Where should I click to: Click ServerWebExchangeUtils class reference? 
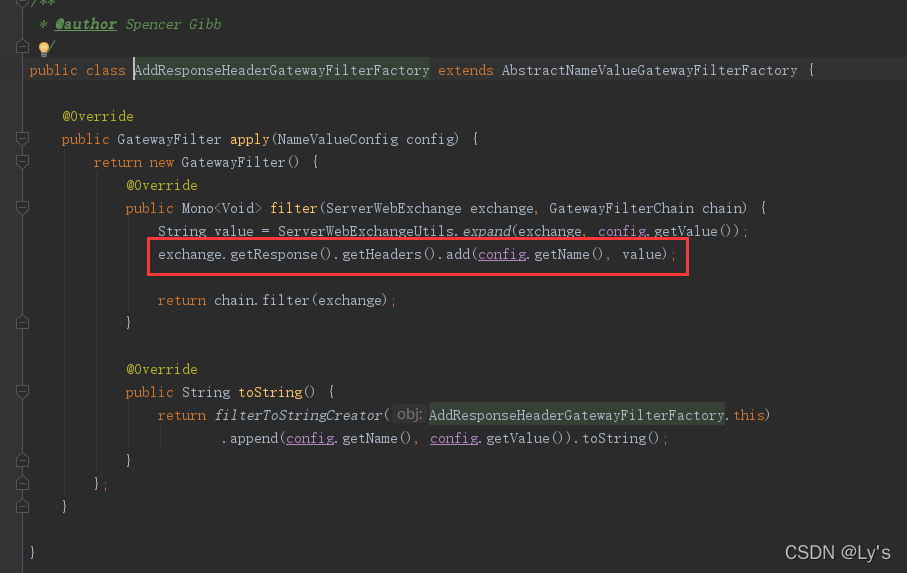click(x=366, y=231)
